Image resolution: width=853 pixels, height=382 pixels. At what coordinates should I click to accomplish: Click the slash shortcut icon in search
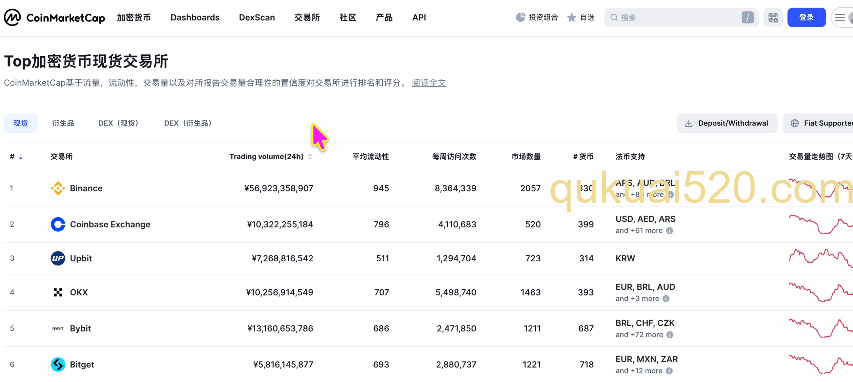pos(748,17)
